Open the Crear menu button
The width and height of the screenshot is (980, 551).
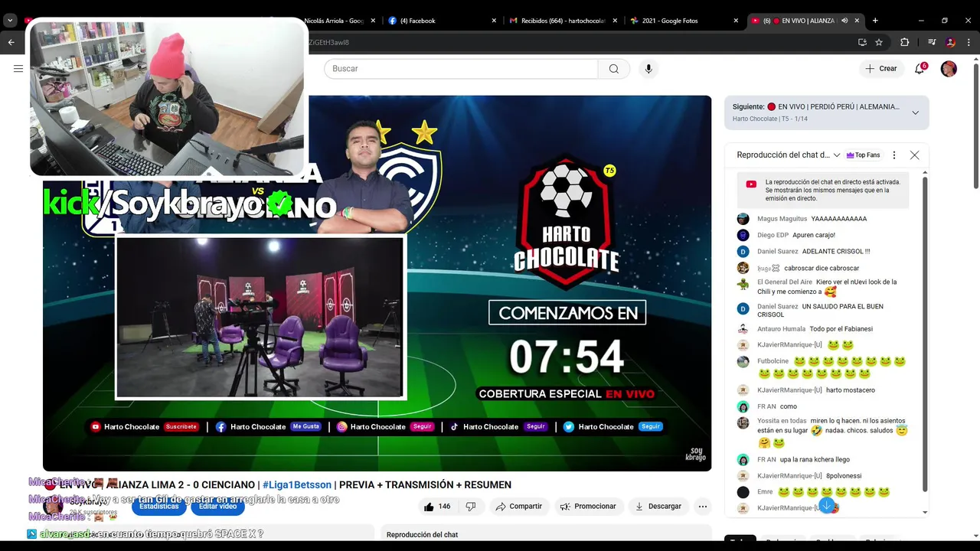[x=880, y=69]
